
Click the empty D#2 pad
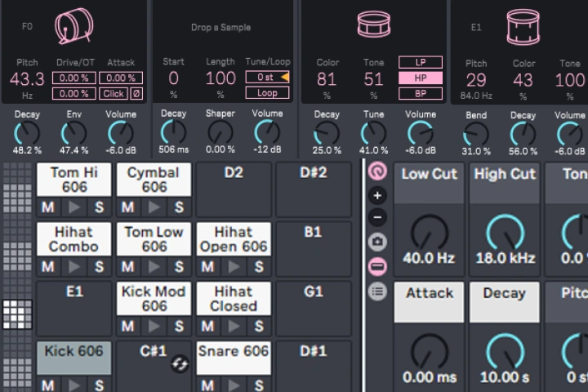click(314, 189)
